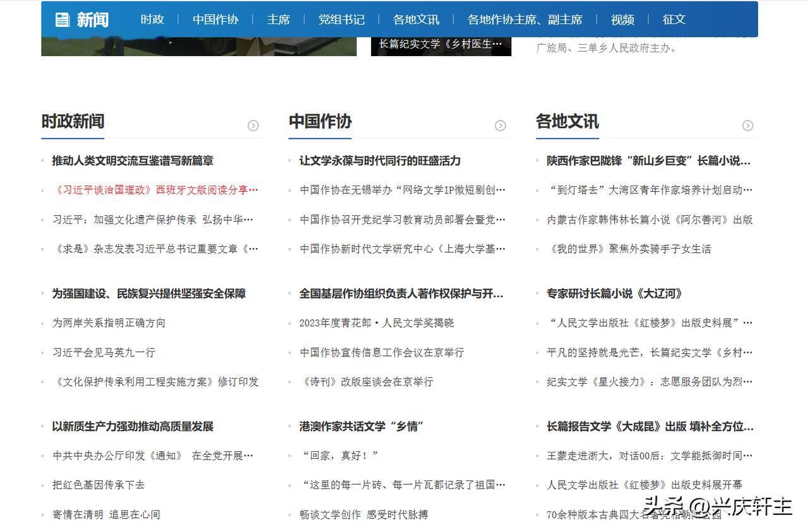Open article 《我的世界》聚焦外卖骑手子女生活
The height and width of the screenshot is (532, 808).
pos(629,249)
